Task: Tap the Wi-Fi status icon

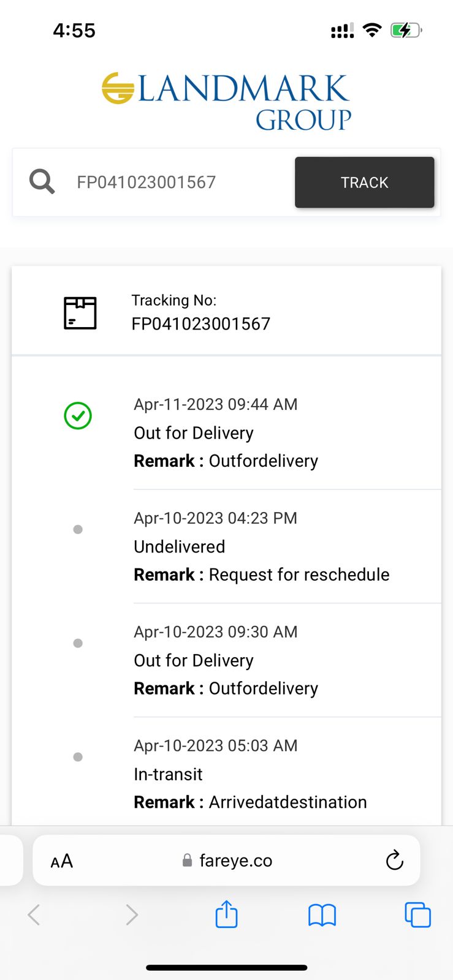Action: (372, 30)
